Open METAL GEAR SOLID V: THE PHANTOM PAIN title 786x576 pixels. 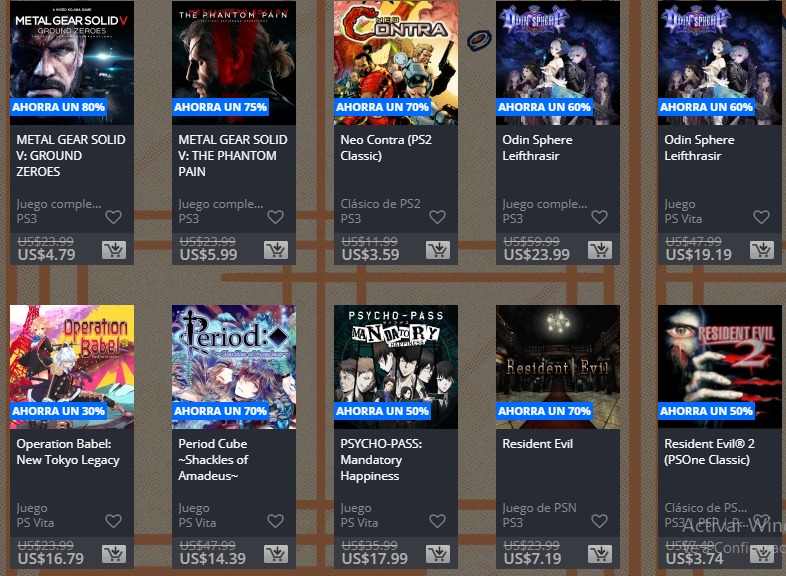[x=233, y=155]
